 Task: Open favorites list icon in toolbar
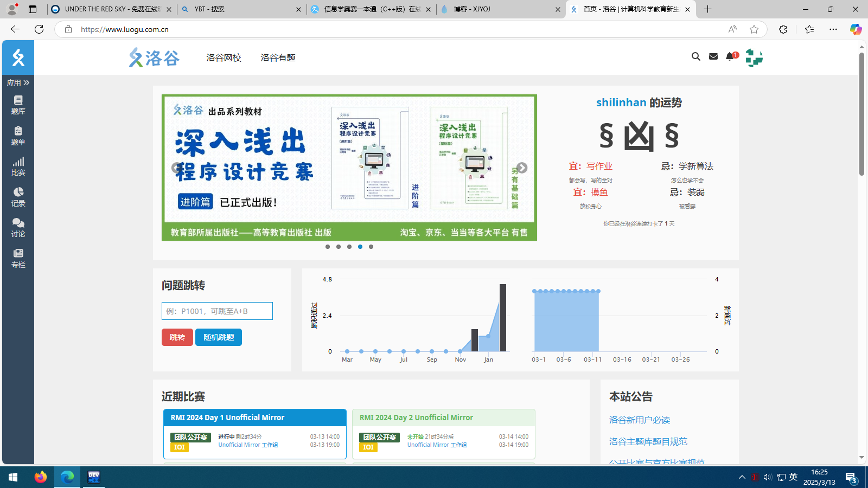[x=809, y=29]
